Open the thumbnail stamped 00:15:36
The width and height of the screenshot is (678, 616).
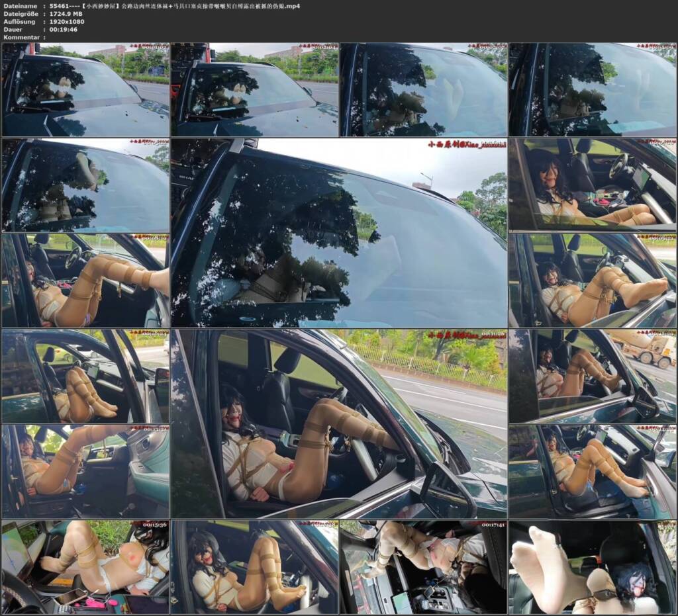coord(85,566)
